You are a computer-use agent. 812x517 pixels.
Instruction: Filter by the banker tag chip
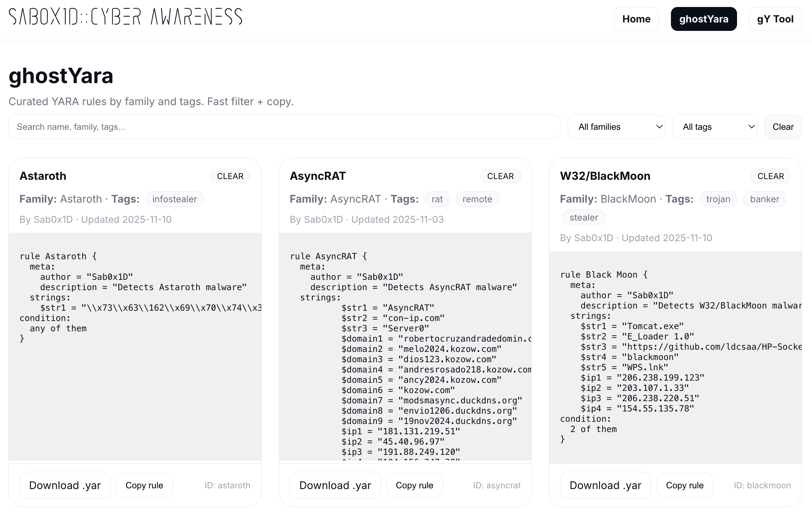(x=764, y=199)
